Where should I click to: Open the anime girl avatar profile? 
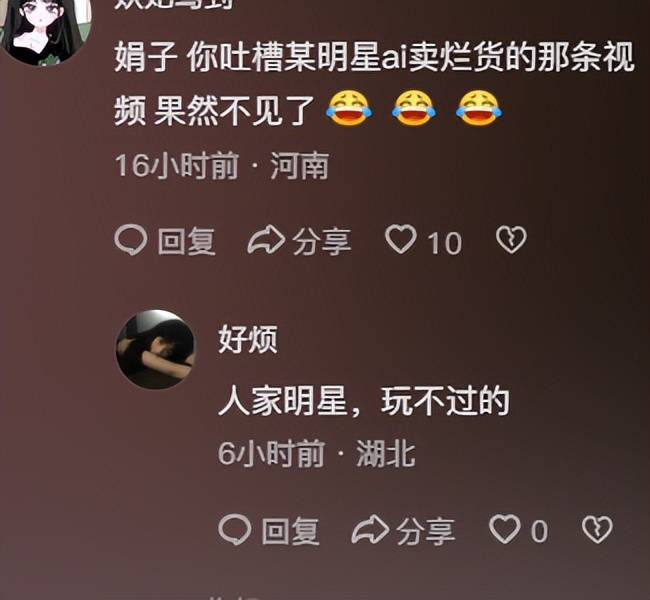coord(46,29)
